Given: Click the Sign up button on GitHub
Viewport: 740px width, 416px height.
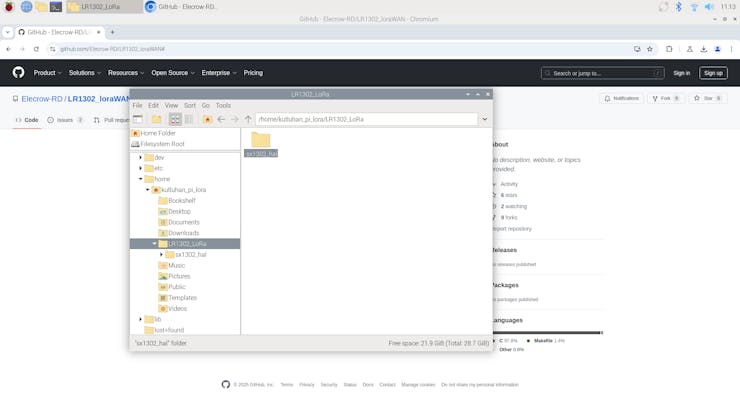Looking at the screenshot, I should tap(713, 73).
